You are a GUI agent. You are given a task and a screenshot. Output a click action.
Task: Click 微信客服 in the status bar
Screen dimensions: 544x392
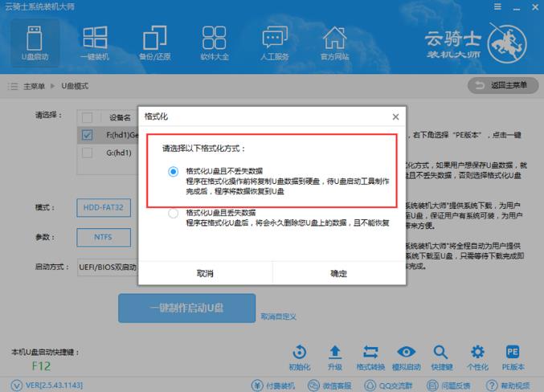329,386
